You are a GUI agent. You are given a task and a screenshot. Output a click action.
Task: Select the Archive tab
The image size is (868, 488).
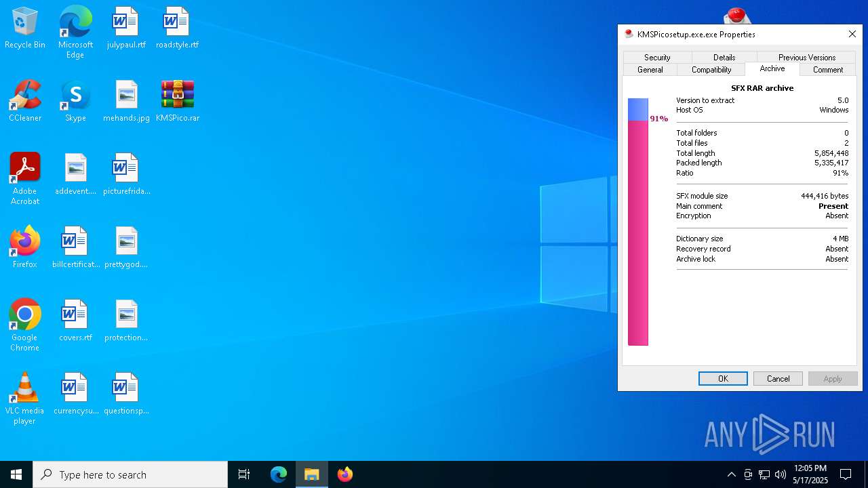(x=772, y=68)
